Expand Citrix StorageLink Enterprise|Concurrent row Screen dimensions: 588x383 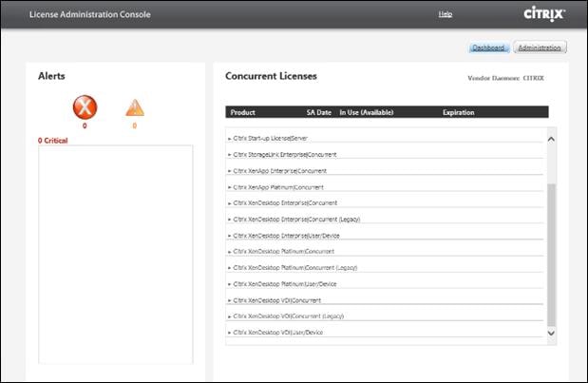[385, 155]
